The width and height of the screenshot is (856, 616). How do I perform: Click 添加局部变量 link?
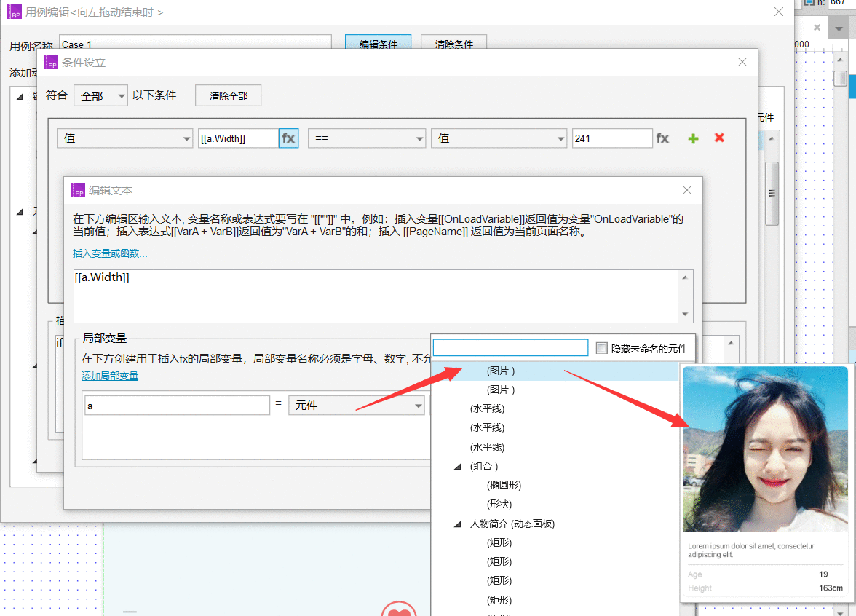[110, 376]
